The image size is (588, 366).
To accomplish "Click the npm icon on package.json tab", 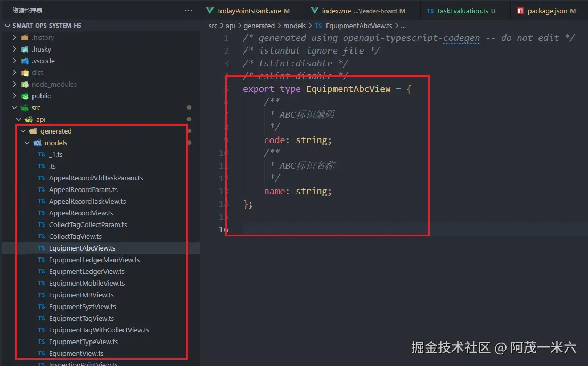I will (x=520, y=11).
